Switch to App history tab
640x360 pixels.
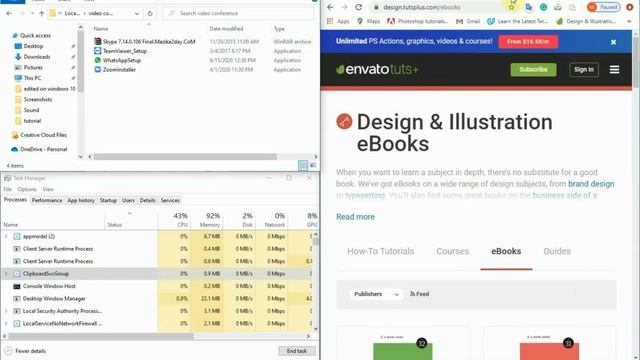coord(81,200)
